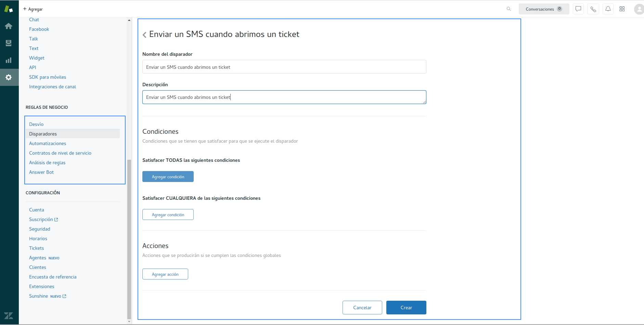The image size is (644, 325).
Task: Open Automatizaciones in business rules
Action: [48, 143]
